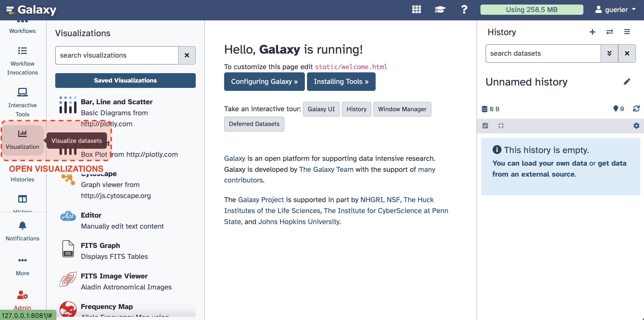Toggle the select-all datasets checkbox
The image size is (644, 320).
[485, 126]
